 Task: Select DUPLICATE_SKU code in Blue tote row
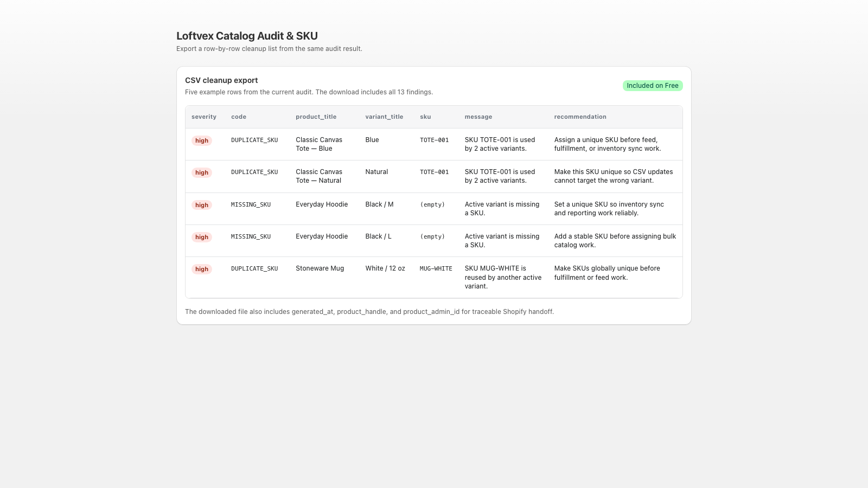tap(254, 140)
